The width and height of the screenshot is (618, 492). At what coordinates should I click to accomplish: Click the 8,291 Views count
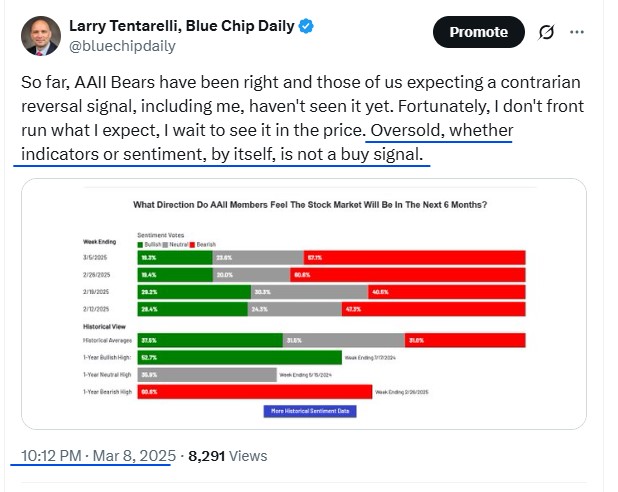[228, 456]
